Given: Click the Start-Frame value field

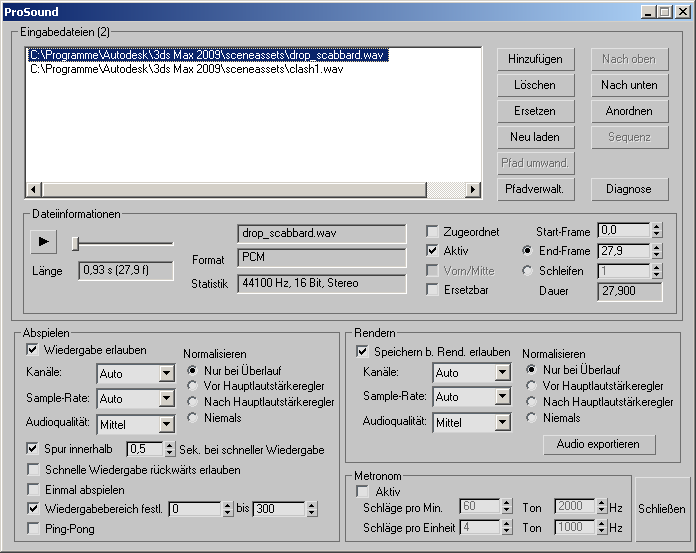Looking at the screenshot, I should click(624, 230).
